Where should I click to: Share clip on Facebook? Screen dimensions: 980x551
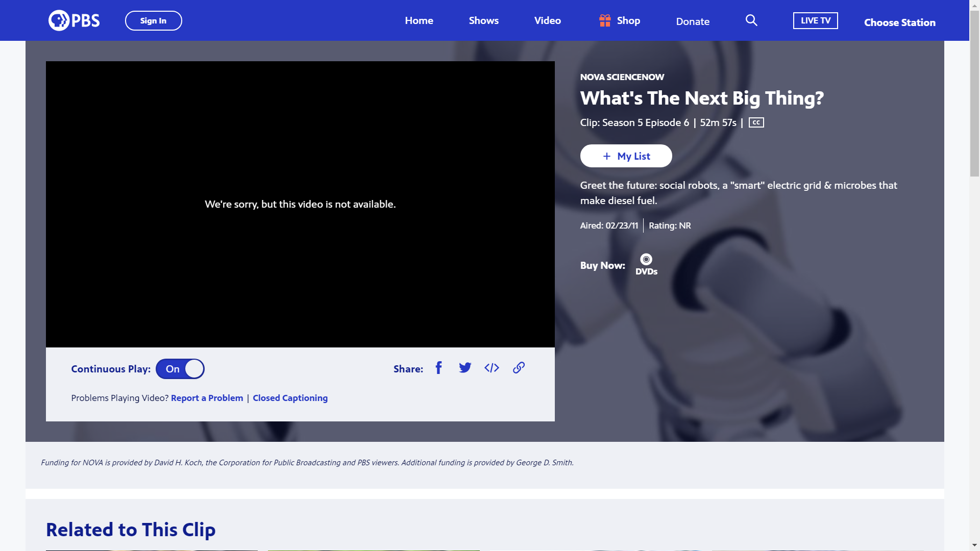438,368
